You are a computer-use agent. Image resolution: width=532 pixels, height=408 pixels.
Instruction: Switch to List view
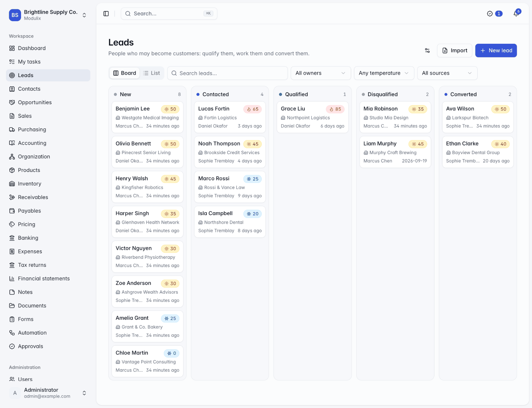pos(152,73)
